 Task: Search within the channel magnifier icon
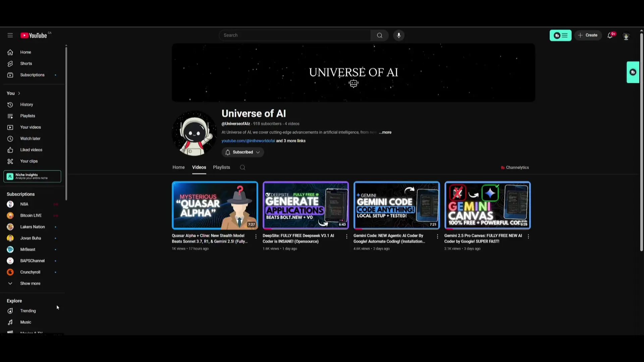243,168
